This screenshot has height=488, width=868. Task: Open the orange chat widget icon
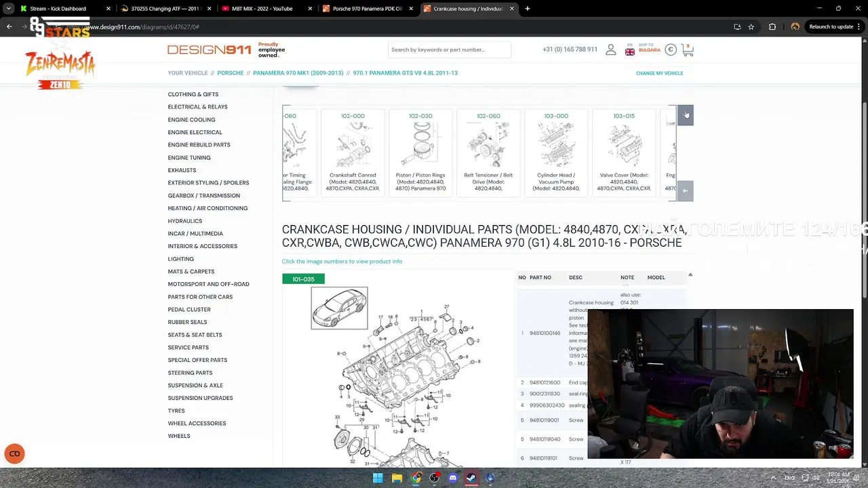click(x=14, y=453)
